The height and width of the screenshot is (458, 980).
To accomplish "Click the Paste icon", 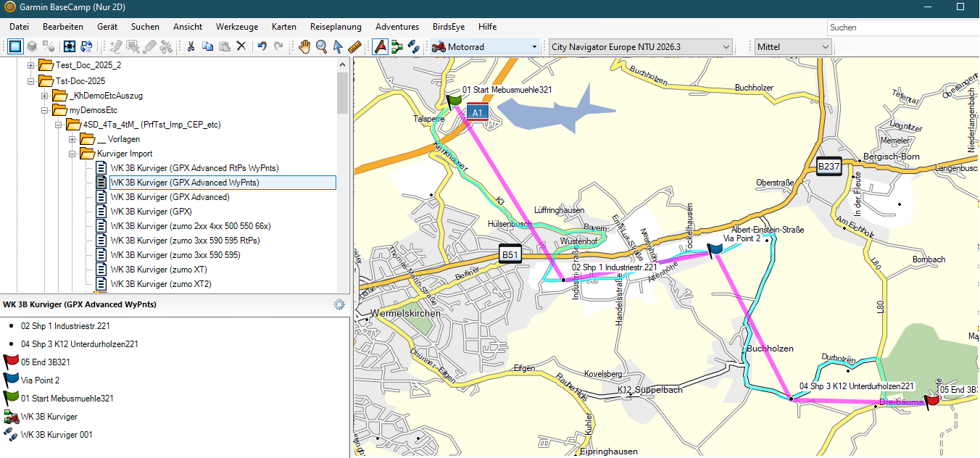I will coord(224,46).
